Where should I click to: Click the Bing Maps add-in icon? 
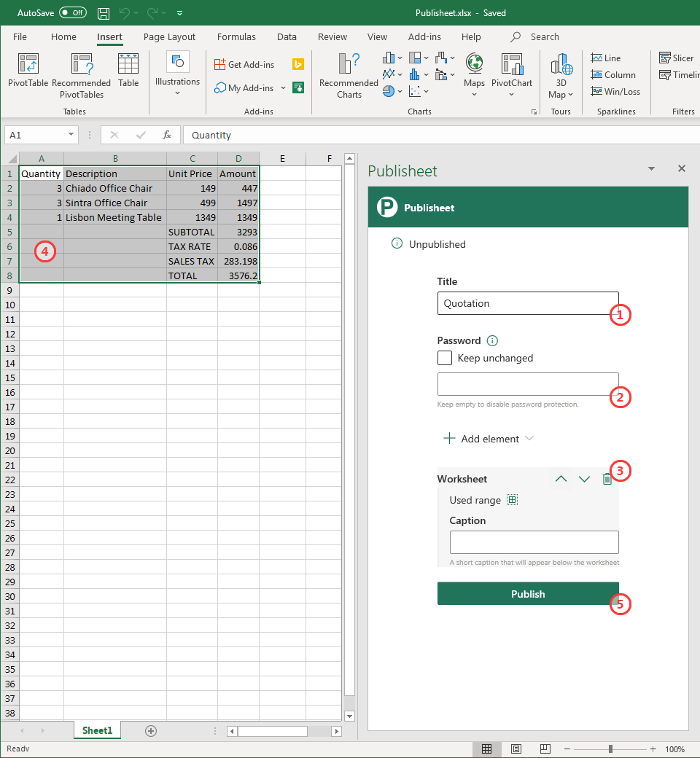pos(298,64)
